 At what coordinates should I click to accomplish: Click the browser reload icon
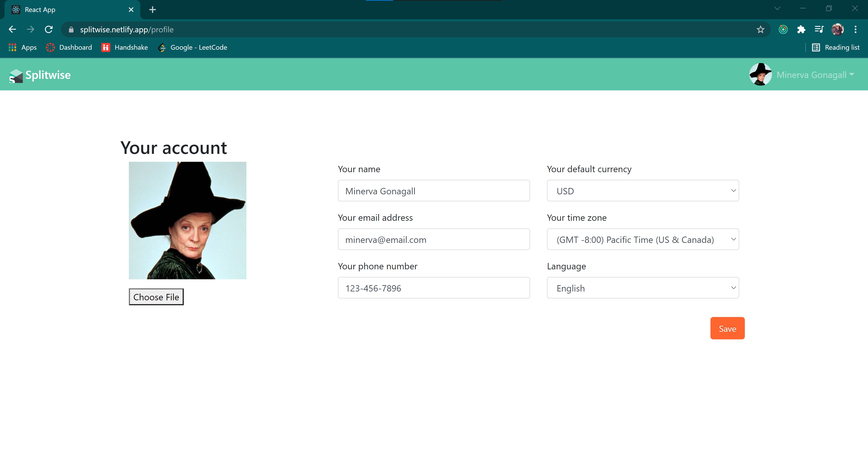(49, 30)
